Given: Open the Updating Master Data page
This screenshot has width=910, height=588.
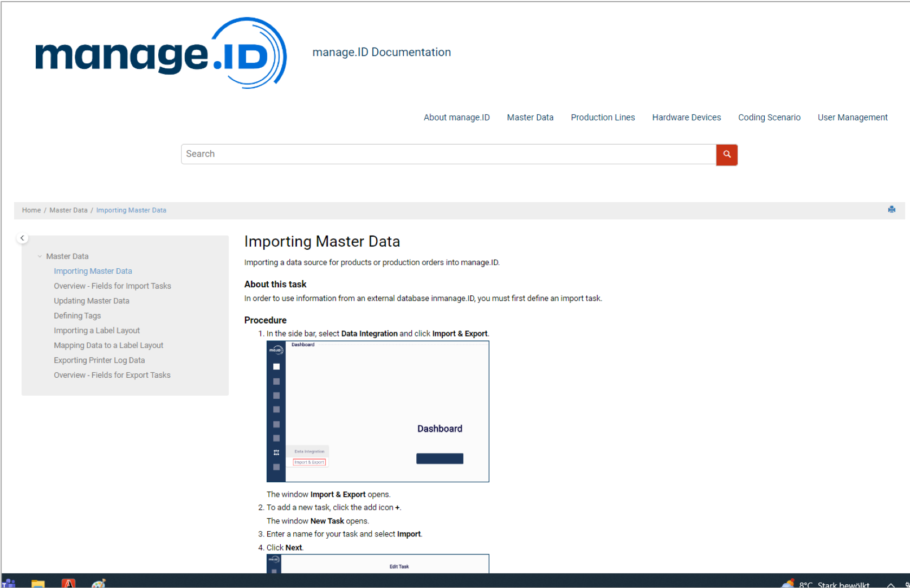Looking at the screenshot, I should (91, 300).
